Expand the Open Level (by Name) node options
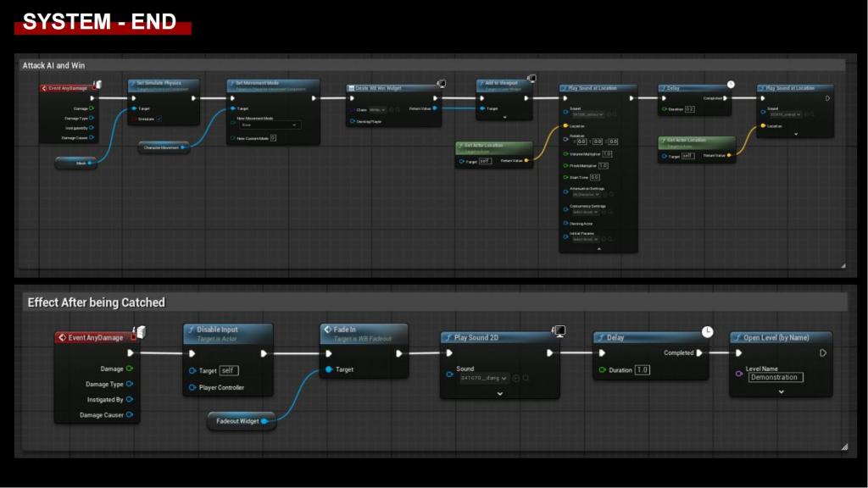This screenshot has width=868, height=488. (x=781, y=392)
